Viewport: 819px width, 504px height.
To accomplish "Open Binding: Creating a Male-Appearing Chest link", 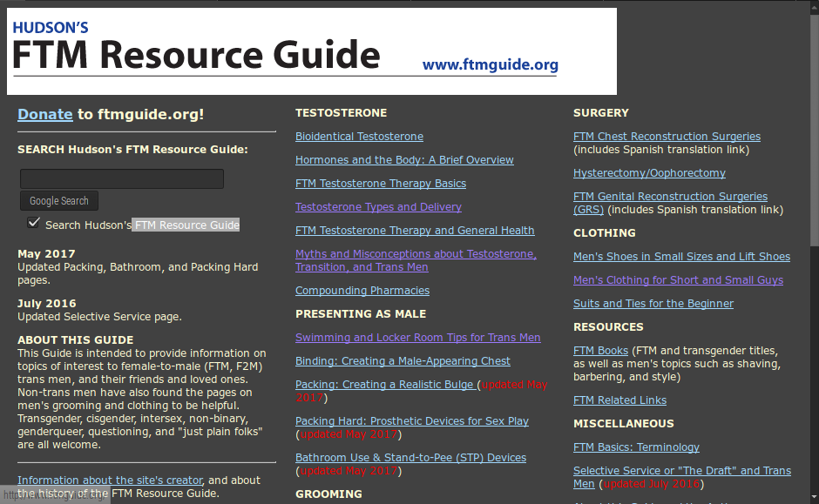I will pos(403,360).
